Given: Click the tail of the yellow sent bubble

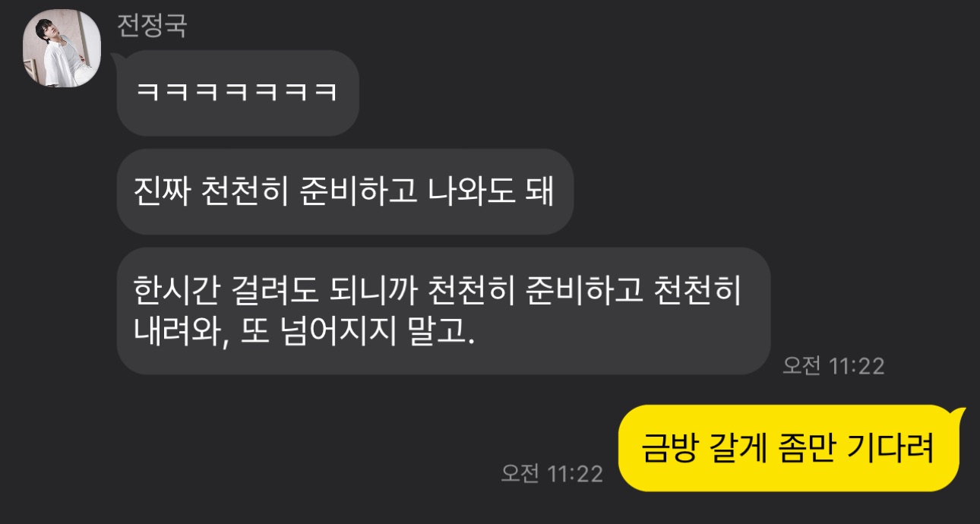Looking at the screenshot, I should point(957,414).
